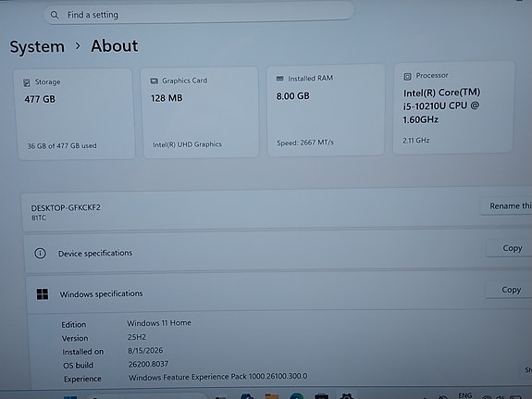Open File Explorer from taskbar
This screenshot has width=532, height=399.
click(x=272, y=396)
